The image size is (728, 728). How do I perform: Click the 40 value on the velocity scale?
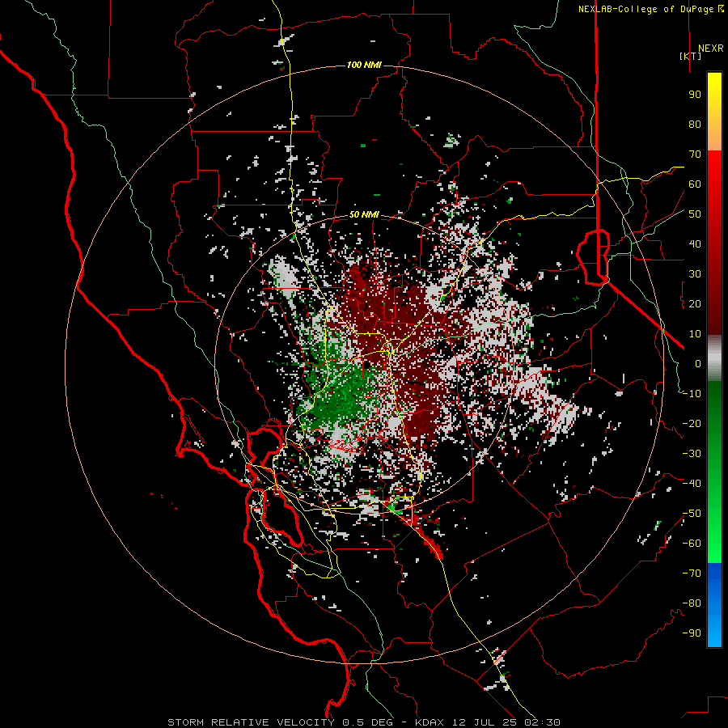tap(695, 243)
